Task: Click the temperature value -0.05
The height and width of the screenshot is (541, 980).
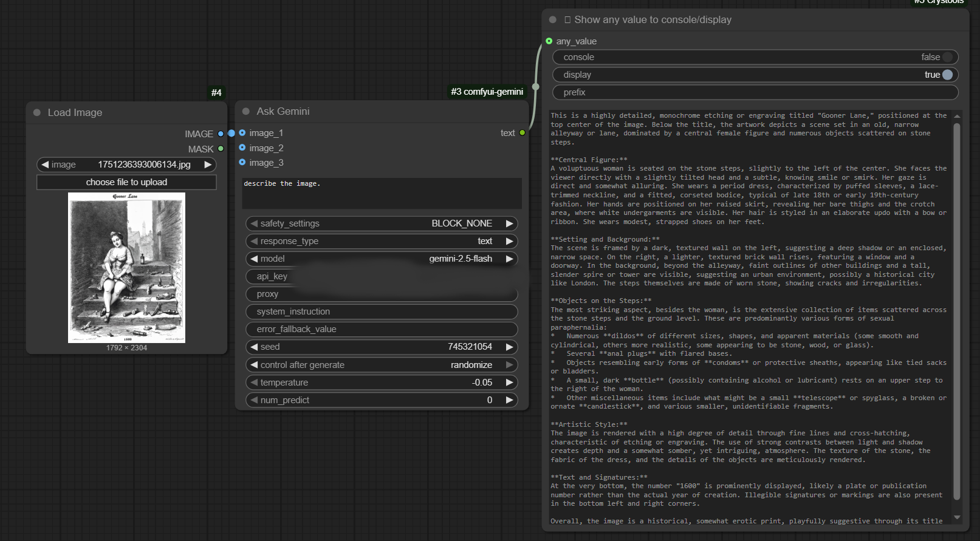Action: [x=482, y=383]
